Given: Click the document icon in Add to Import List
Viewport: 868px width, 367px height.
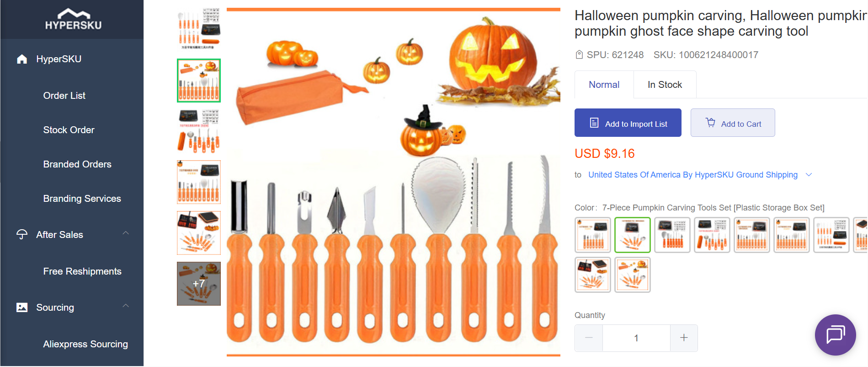Looking at the screenshot, I should [594, 123].
